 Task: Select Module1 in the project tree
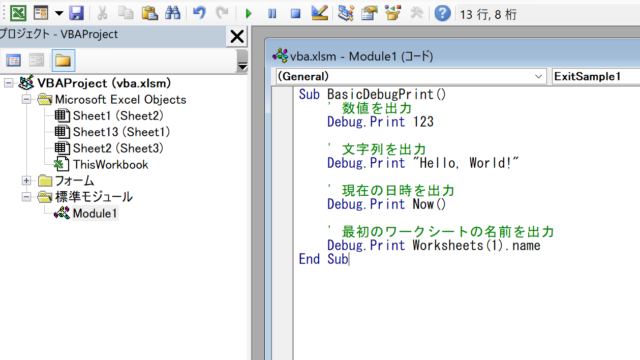click(95, 213)
